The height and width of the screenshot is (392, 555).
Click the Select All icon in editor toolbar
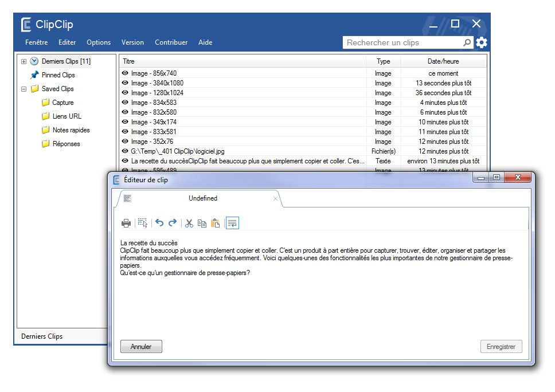(x=143, y=223)
